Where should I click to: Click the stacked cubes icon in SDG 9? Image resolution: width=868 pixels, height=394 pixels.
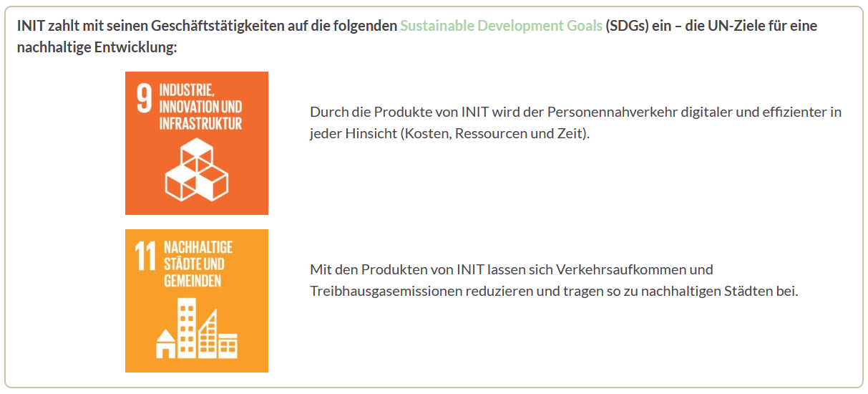click(x=197, y=170)
